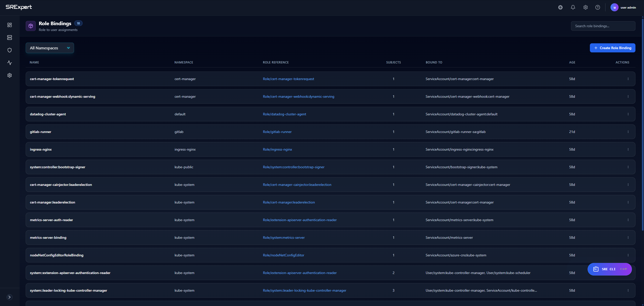Expand the collapsed sidebar with the arrow button
This screenshot has width=644, height=306.
point(10,297)
